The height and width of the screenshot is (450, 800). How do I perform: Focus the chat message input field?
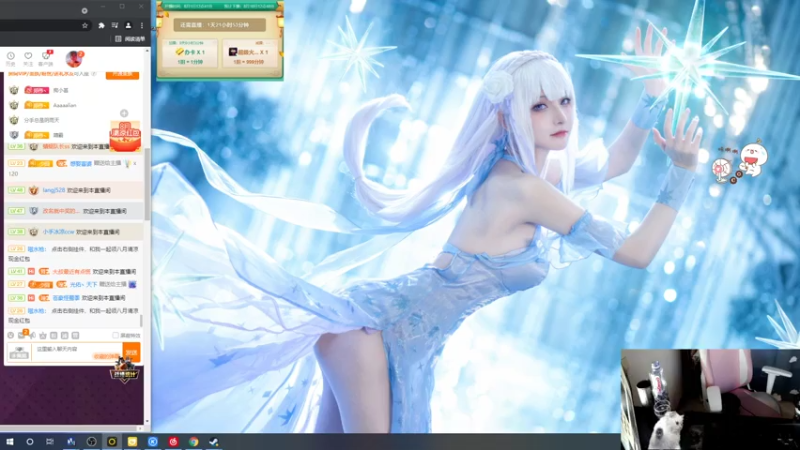[x=77, y=352]
